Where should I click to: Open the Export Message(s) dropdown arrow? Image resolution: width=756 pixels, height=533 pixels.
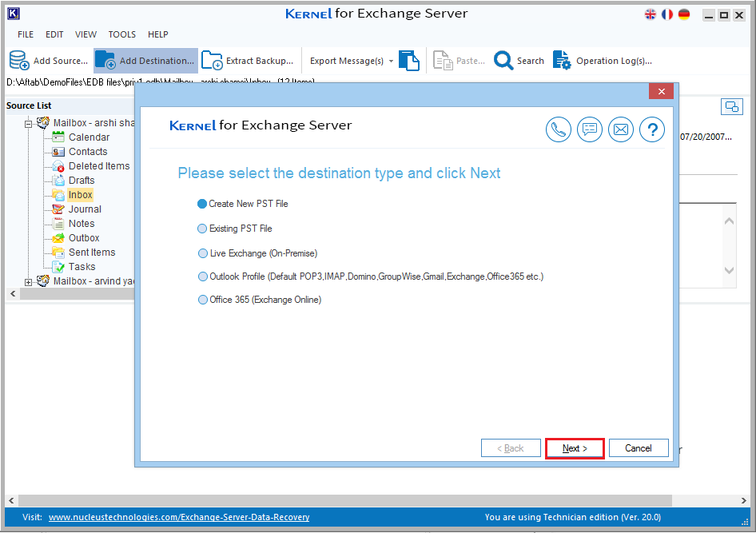(x=391, y=62)
